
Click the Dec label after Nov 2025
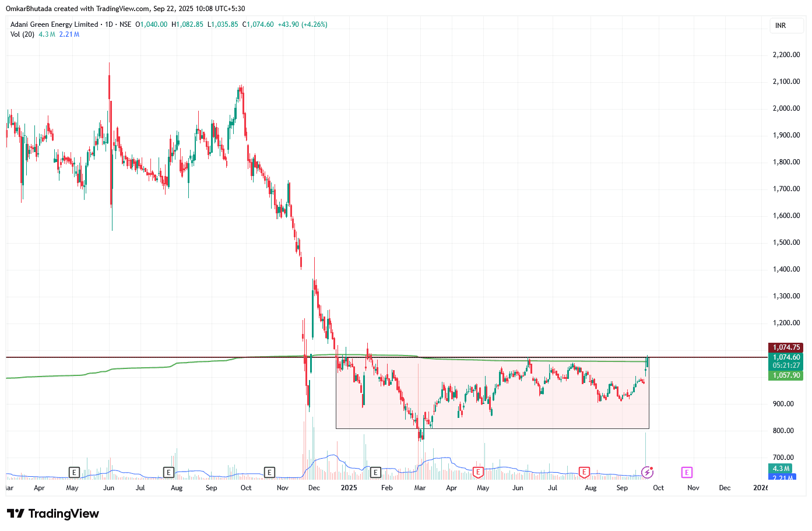[x=725, y=488]
